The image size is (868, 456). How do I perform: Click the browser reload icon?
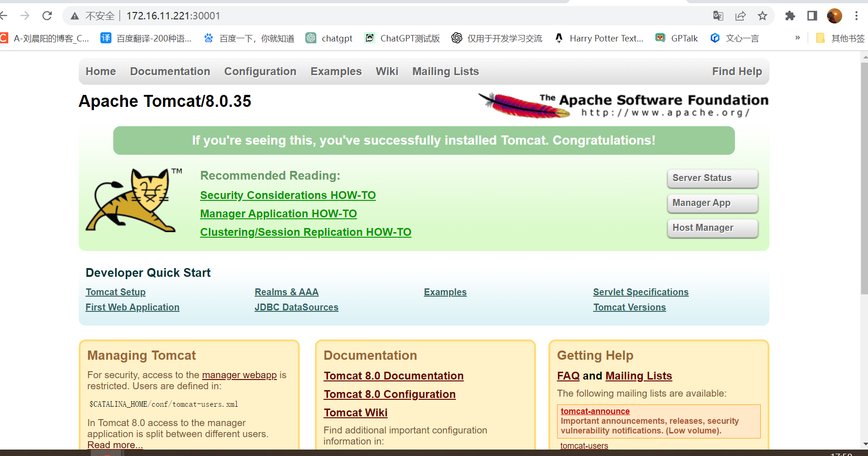click(47, 16)
